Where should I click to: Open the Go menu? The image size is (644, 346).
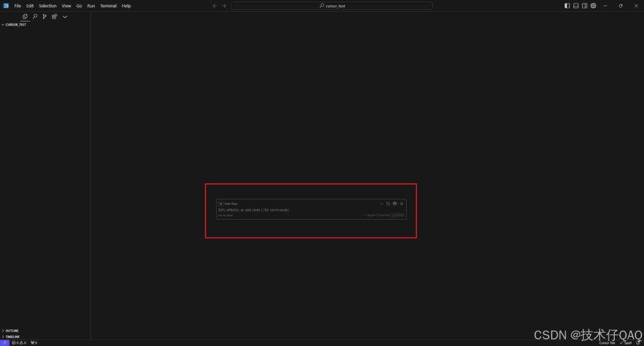coord(79,6)
